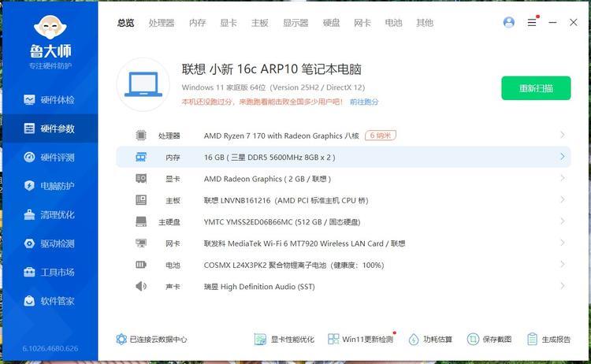
Task: Expand the 电池 row chevron
Action: [563, 264]
